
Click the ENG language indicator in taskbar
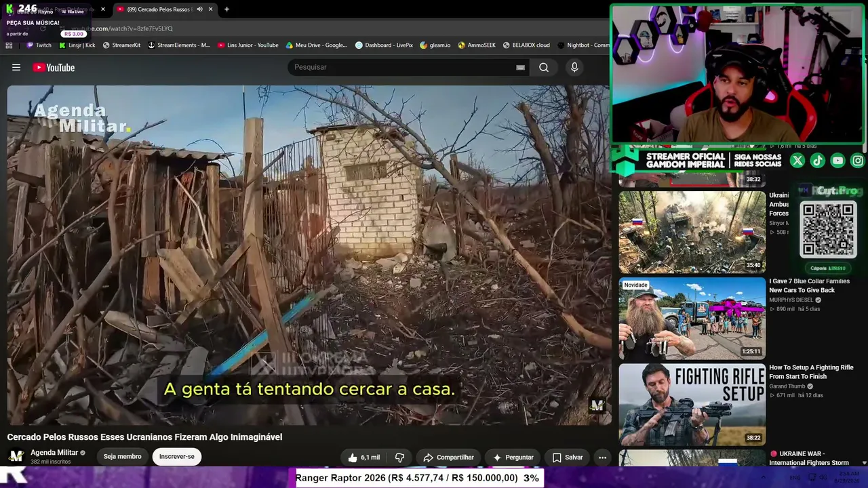tap(795, 478)
